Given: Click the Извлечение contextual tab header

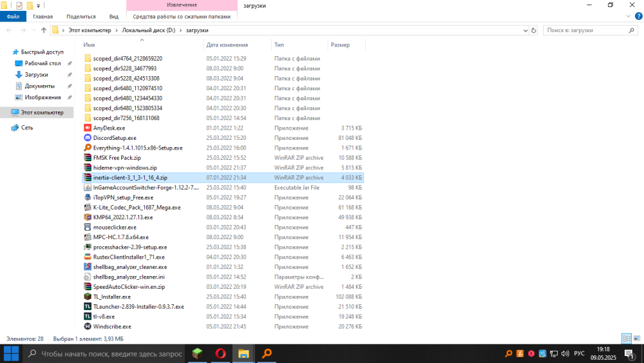Looking at the screenshot, I should 182,5.
